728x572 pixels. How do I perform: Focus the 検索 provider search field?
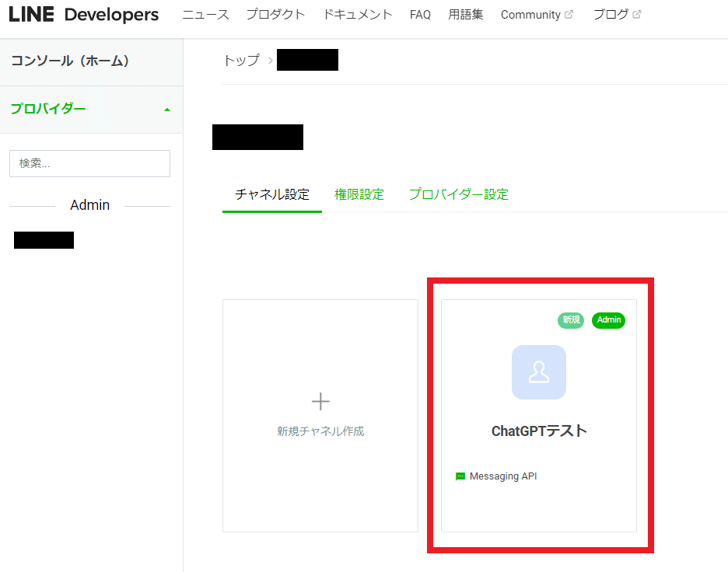coord(89,163)
